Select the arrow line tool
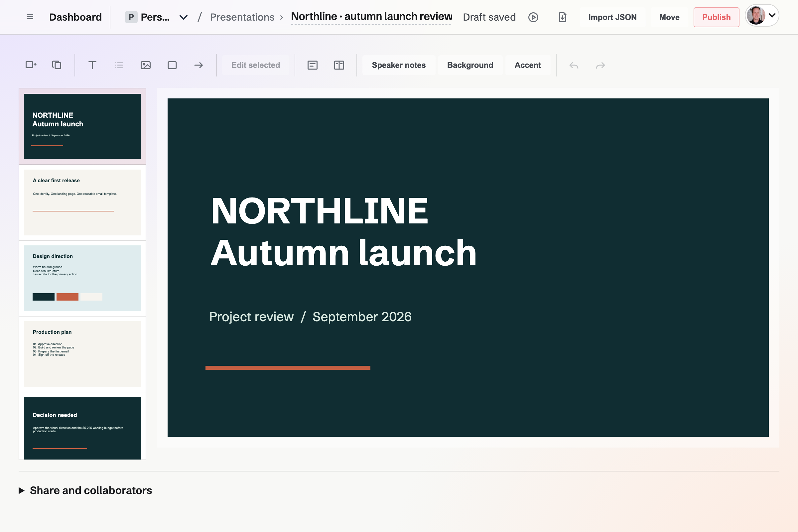This screenshot has height=532, width=798. (x=199, y=65)
